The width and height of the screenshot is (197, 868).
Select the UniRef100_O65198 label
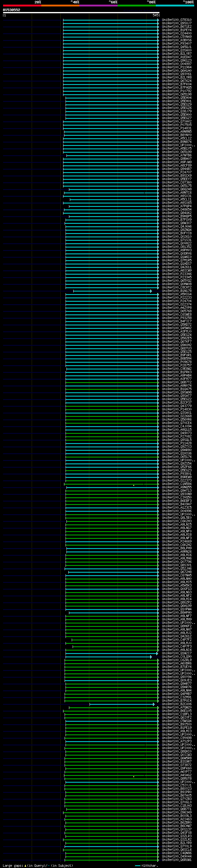[177, 94]
